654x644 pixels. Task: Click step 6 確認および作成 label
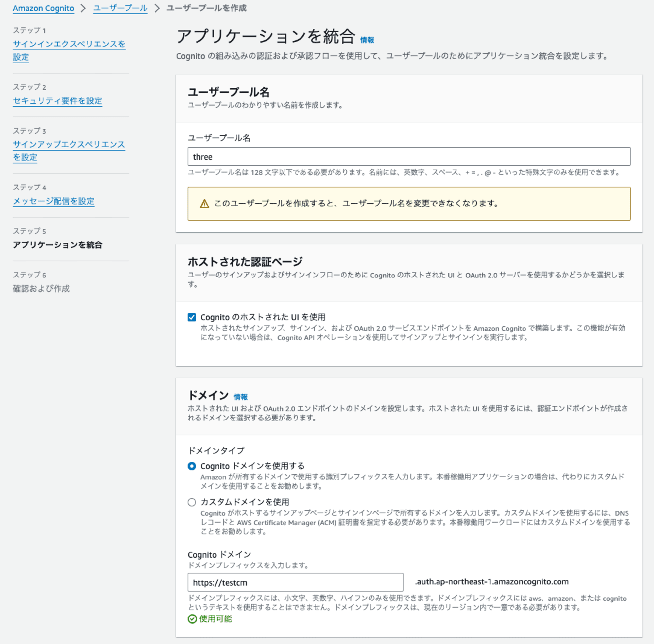(x=41, y=288)
